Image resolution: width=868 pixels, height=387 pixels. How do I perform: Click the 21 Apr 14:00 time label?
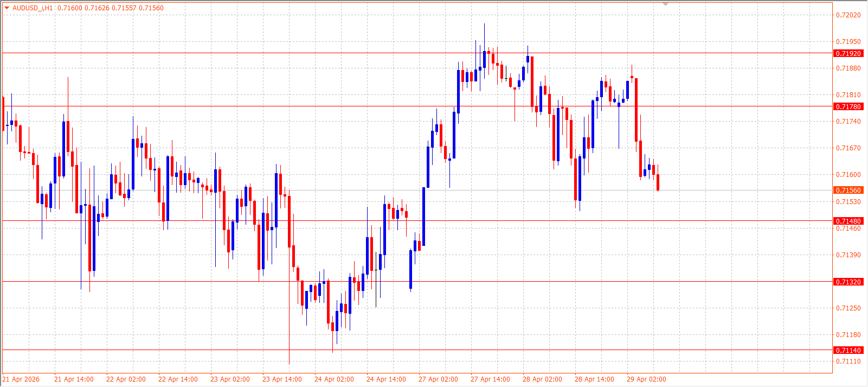pyautogui.click(x=74, y=379)
